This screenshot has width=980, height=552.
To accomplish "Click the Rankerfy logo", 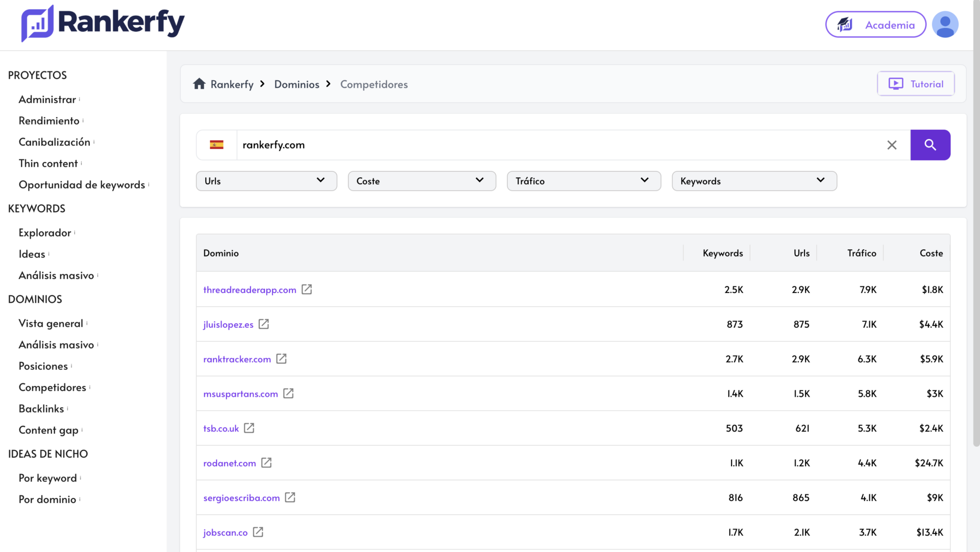I will point(103,23).
